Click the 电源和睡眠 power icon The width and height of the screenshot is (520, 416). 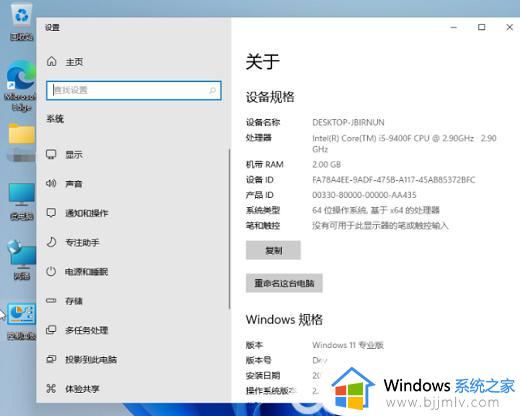pyautogui.click(x=51, y=271)
